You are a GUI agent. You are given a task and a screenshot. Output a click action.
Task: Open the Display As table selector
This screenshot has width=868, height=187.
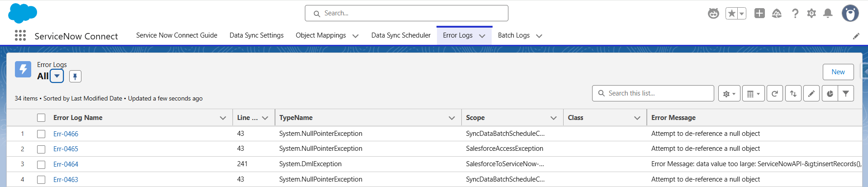click(754, 94)
